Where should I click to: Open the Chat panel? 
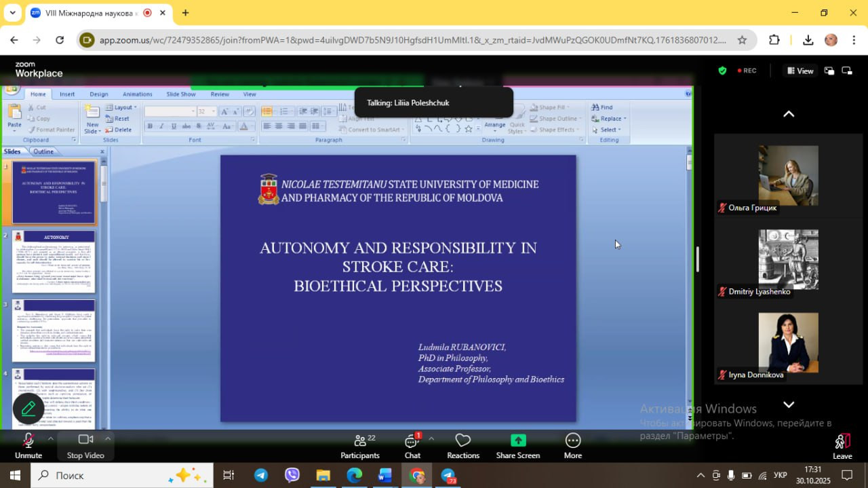click(x=412, y=441)
